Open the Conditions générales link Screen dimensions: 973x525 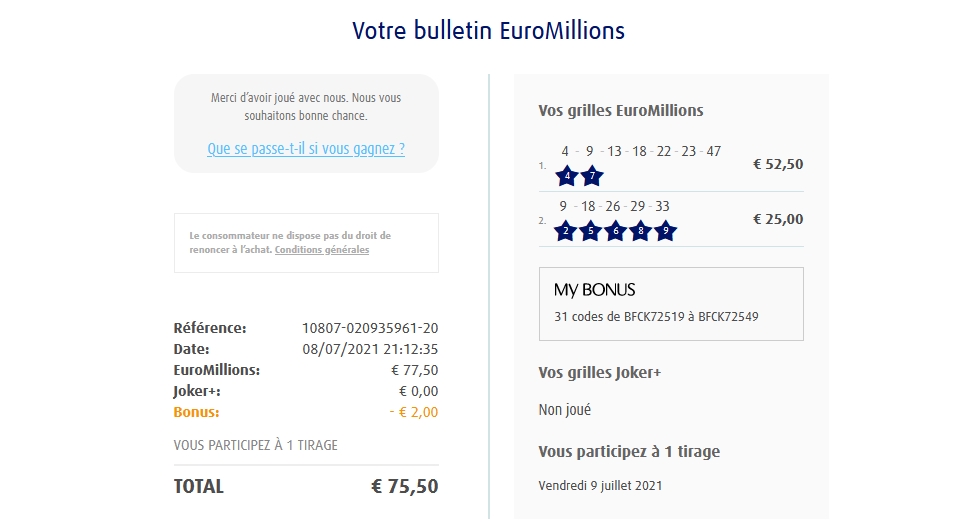pyautogui.click(x=322, y=250)
